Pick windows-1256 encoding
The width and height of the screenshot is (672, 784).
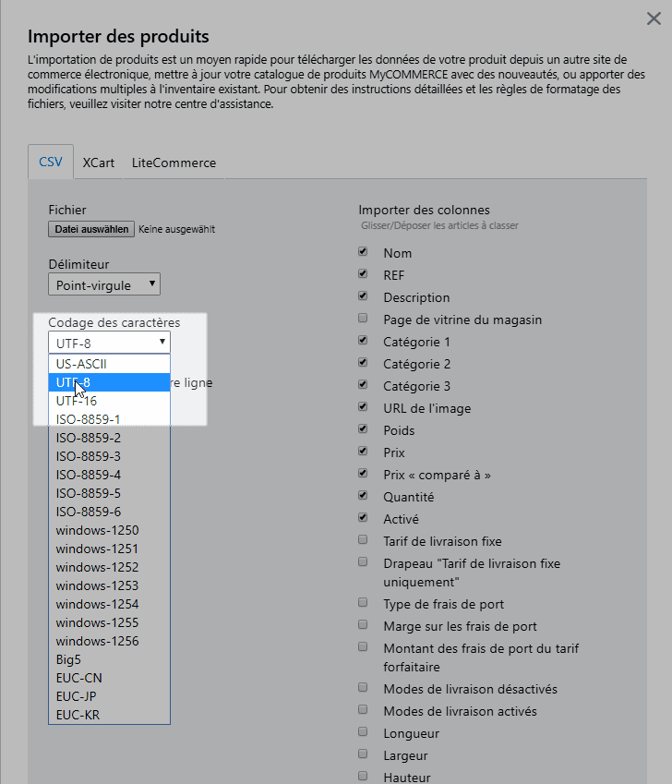click(110, 642)
